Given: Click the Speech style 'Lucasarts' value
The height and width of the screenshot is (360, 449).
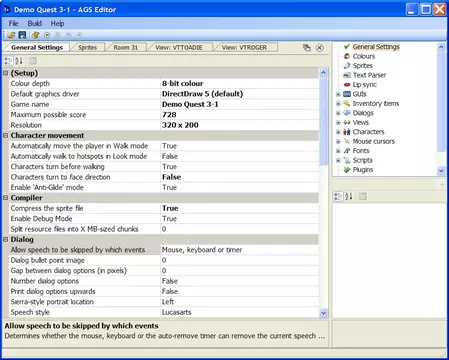Looking at the screenshot, I should (x=176, y=312).
